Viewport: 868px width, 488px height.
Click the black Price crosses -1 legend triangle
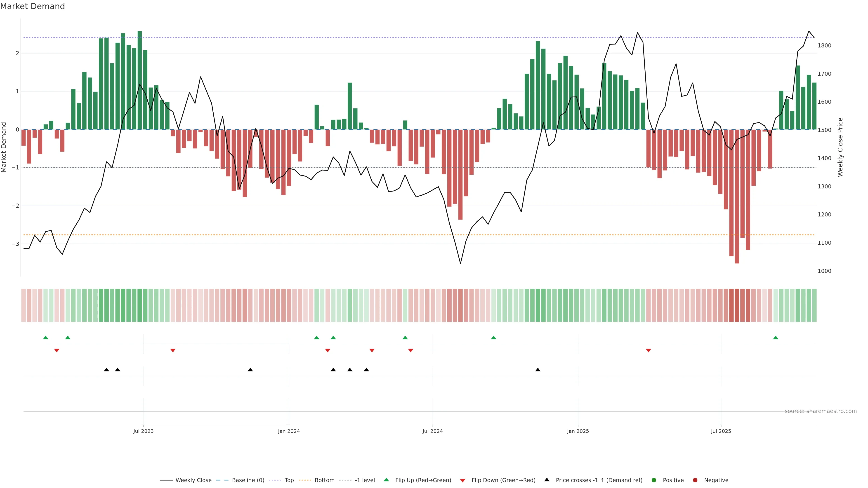click(x=547, y=480)
